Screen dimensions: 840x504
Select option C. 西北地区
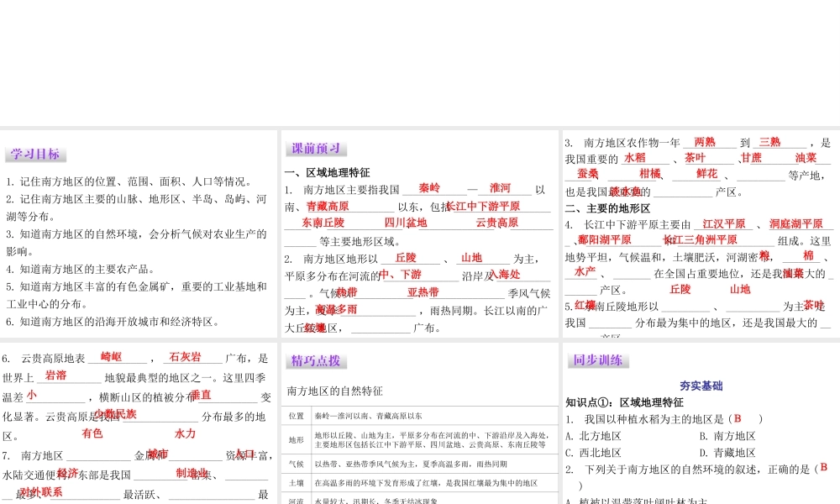[593, 453]
